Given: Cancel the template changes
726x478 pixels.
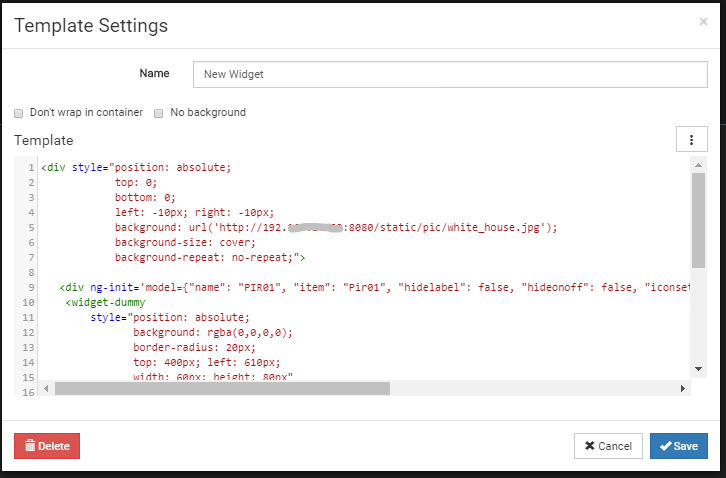Looking at the screenshot, I should (608, 446).
